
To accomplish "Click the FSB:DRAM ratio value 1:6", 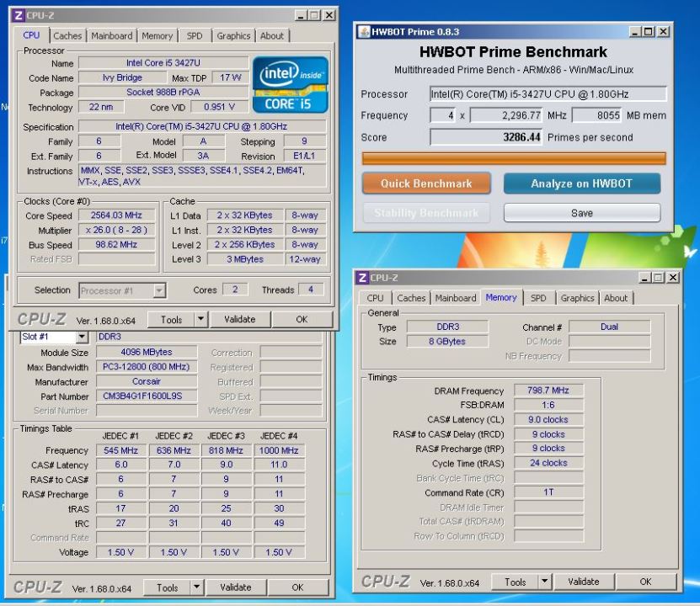I will click(x=548, y=405).
